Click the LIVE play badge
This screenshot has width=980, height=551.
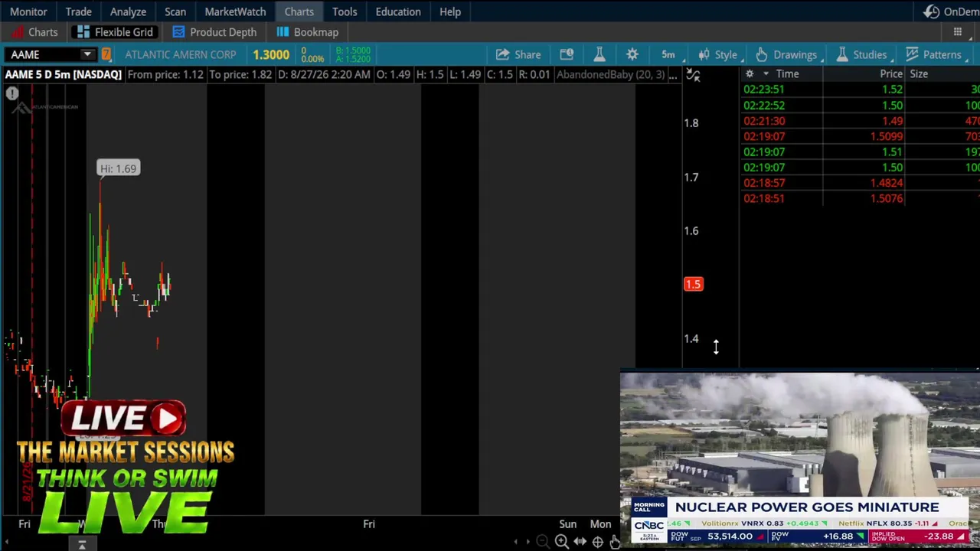coord(125,419)
